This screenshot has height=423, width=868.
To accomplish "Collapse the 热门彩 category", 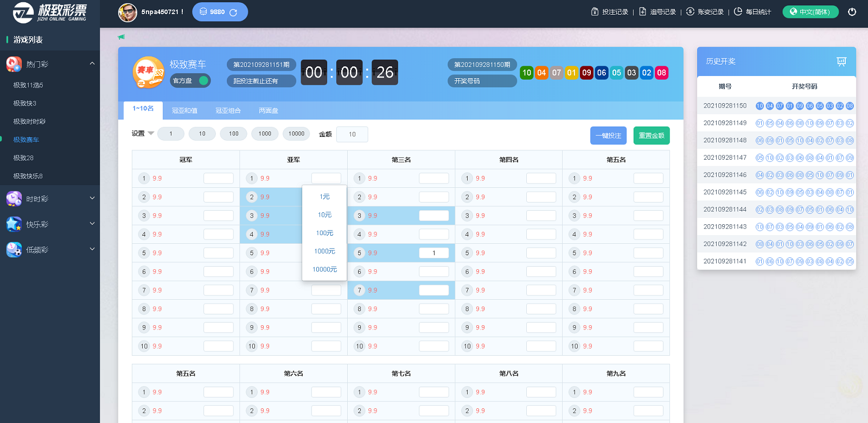I will tap(92, 64).
